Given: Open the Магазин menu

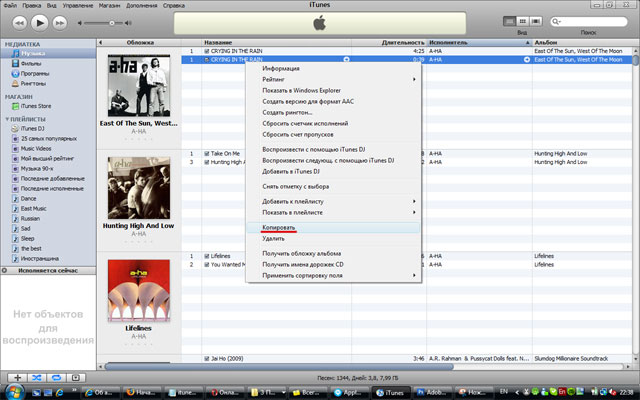Looking at the screenshot, I should pyautogui.click(x=109, y=5).
